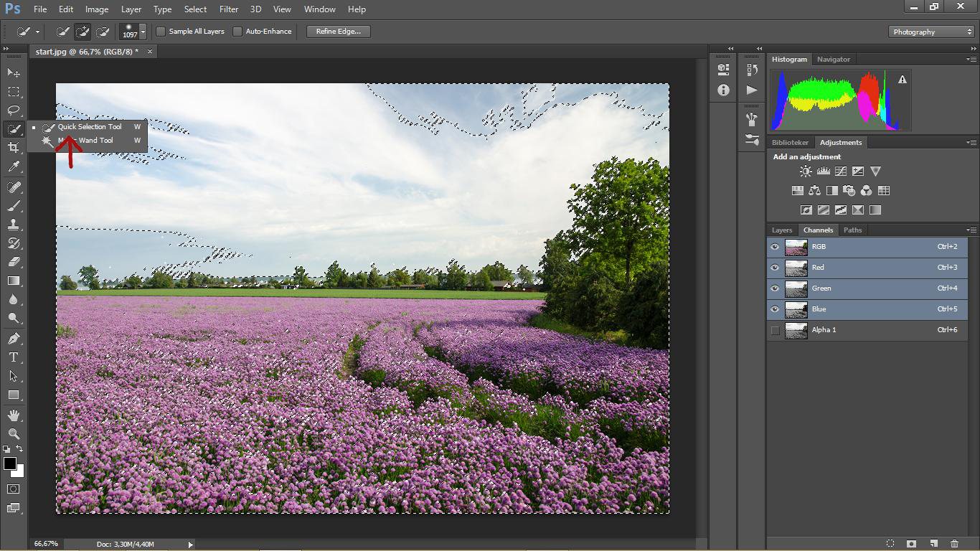Click the foreground color swatch
Screen dimensions: 980x551
pyautogui.click(x=10, y=464)
